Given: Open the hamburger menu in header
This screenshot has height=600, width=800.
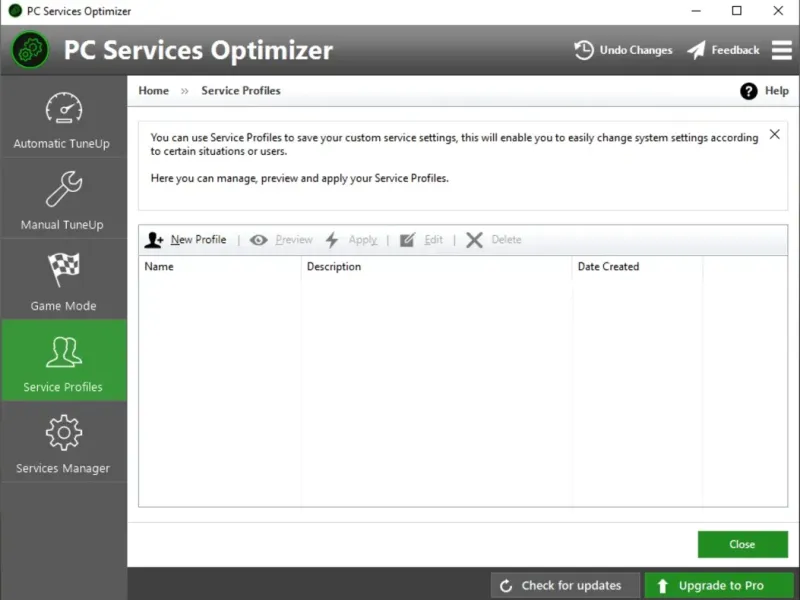Looking at the screenshot, I should pos(782,50).
